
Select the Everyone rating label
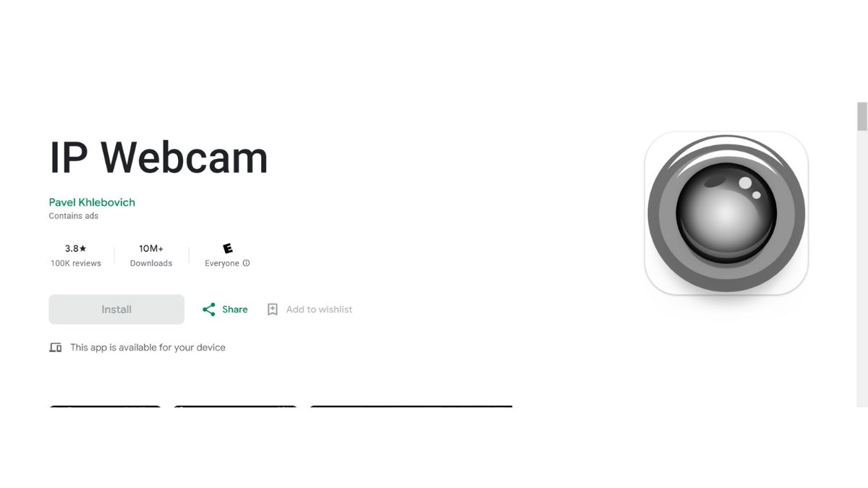pos(222,263)
